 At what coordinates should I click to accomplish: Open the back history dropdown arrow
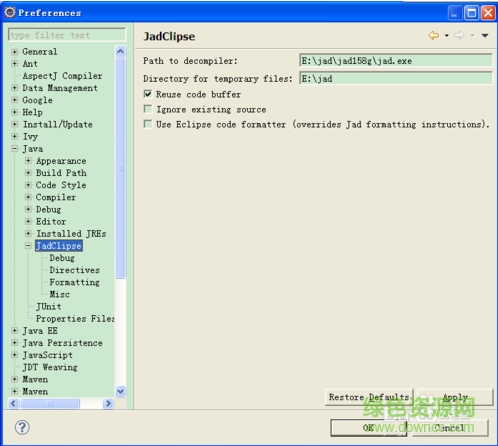coord(447,35)
